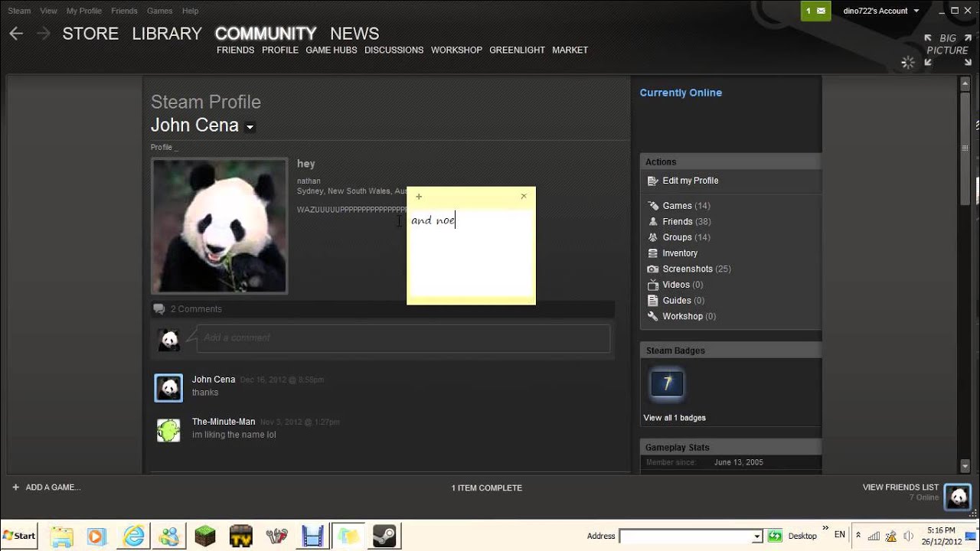The image size is (980, 551).
Task: Open Windows Live Messenger in taskbar
Action: (x=169, y=536)
